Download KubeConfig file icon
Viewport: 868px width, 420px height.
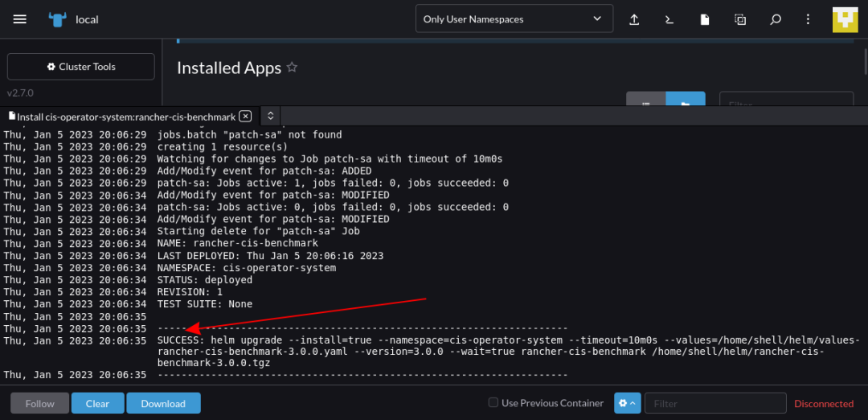[705, 19]
